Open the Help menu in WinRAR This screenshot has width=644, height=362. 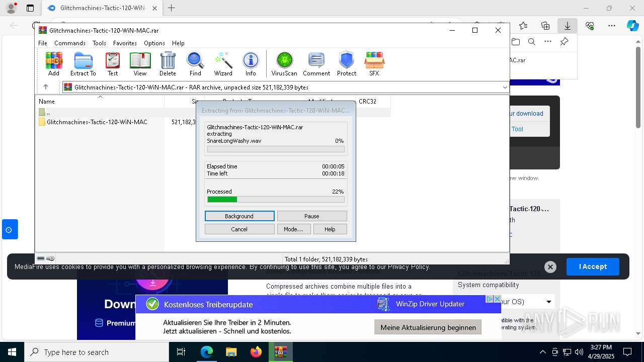point(178,43)
